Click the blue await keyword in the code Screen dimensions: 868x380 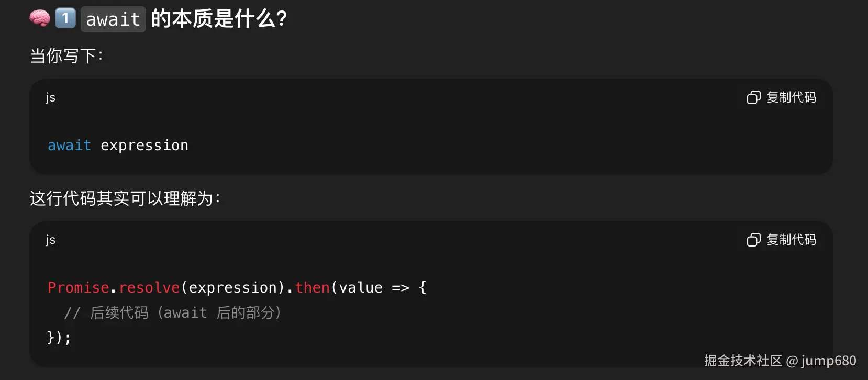tap(69, 146)
